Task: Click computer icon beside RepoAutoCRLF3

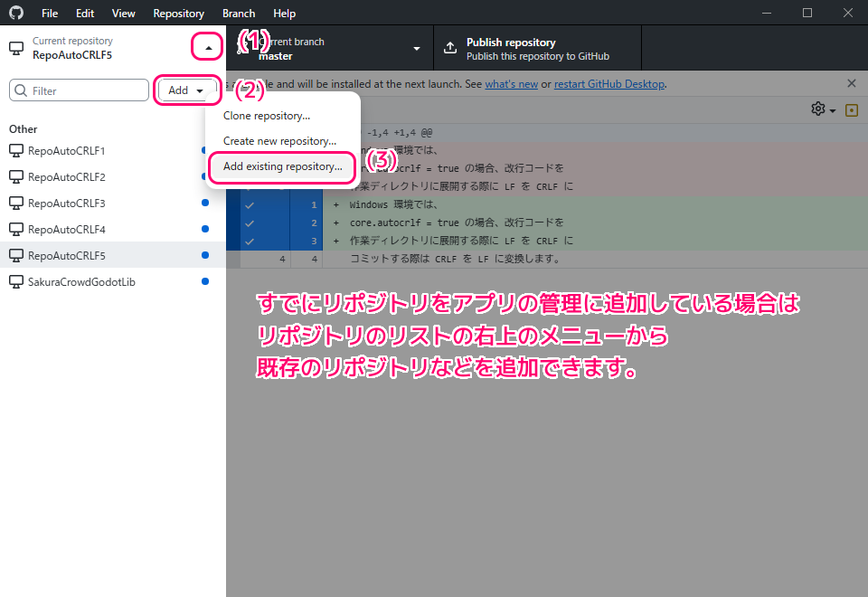Action: (15, 204)
